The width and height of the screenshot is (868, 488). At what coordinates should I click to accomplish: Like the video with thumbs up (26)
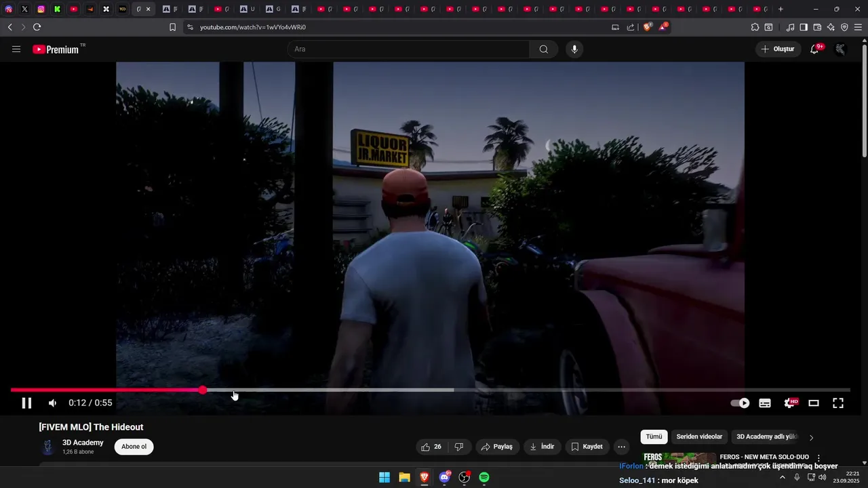[431, 447]
